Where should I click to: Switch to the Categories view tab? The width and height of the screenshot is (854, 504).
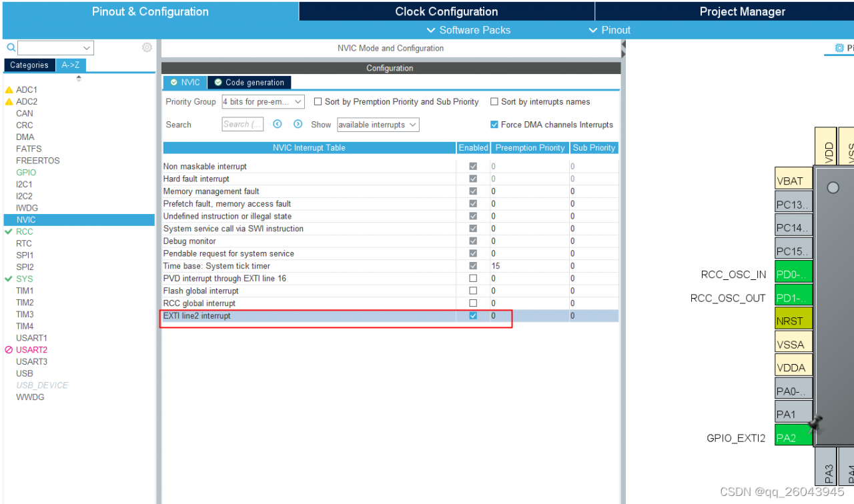coord(29,65)
